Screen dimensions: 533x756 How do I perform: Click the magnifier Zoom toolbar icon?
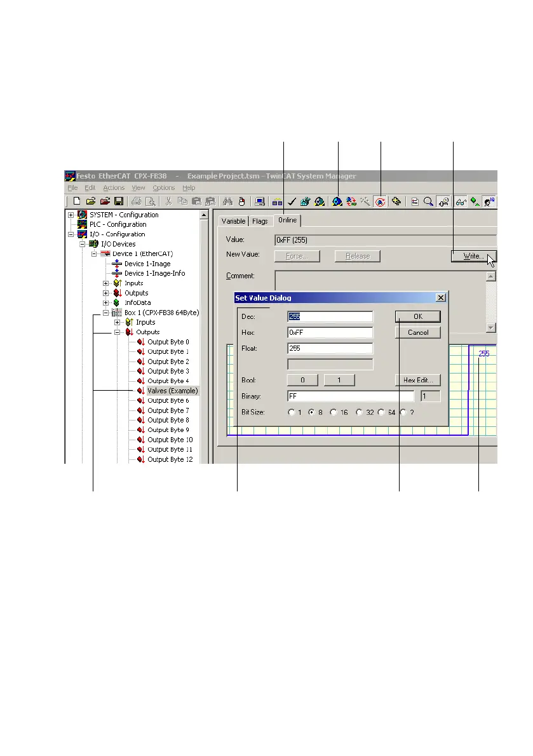(428, 201)
